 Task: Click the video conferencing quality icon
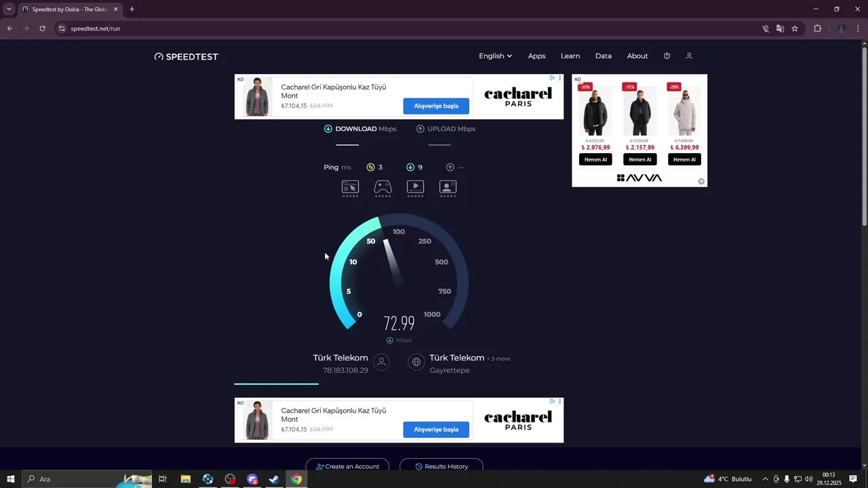point(448,187)
